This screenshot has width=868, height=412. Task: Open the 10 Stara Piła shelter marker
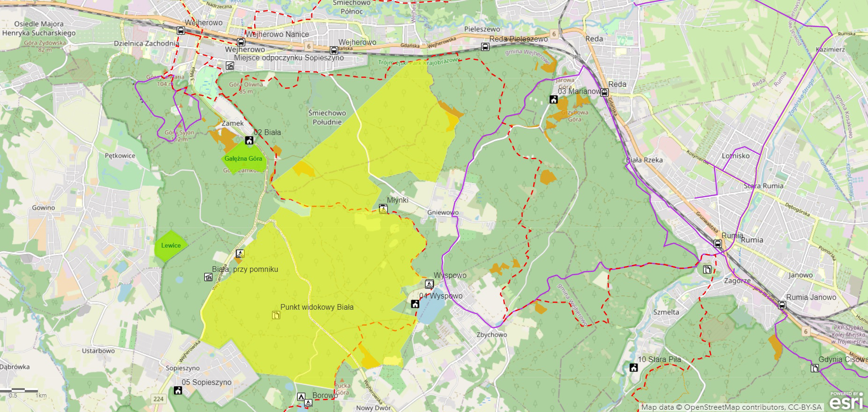point(633,368)
